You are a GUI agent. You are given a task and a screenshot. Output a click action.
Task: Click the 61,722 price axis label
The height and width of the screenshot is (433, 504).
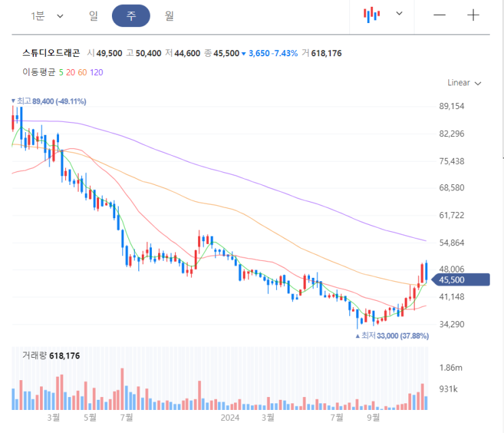click(452, 215)
